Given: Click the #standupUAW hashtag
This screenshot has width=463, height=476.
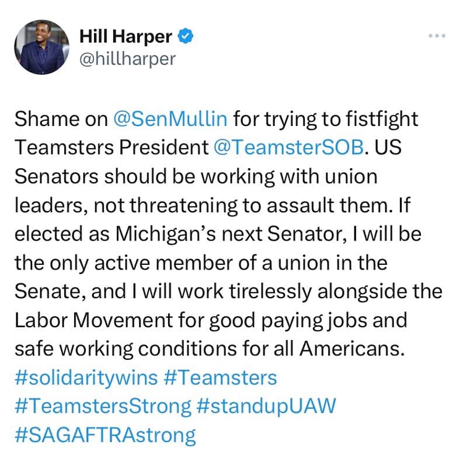Looking at the screenshot, I should 266,407.
